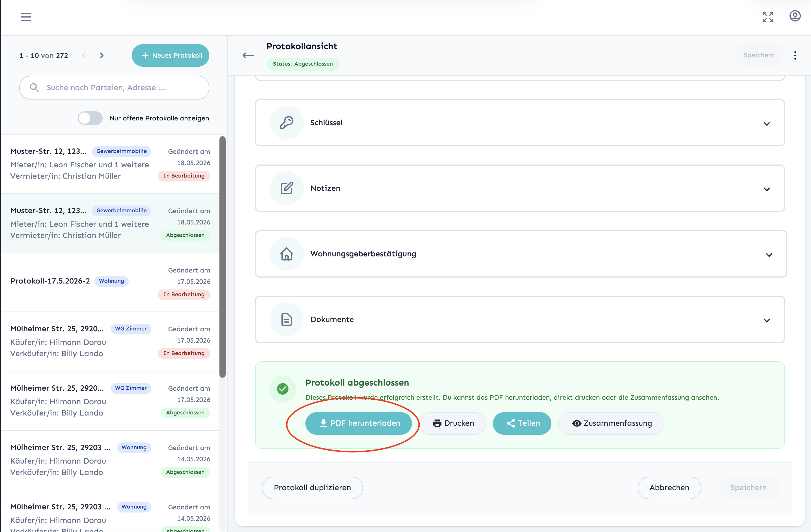Click the Wohnungsgeberbestätigung section title
Screen dimensions: 811x532
[x=363, y=254]
